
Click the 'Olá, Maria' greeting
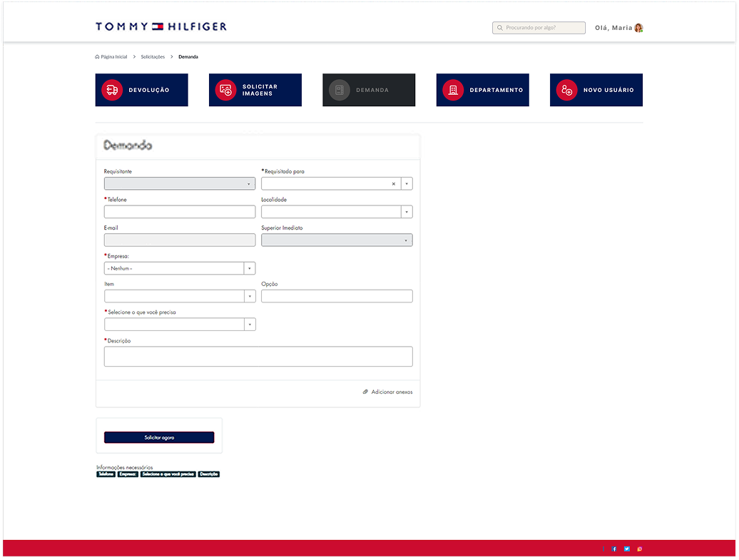[x=613, y=28]
